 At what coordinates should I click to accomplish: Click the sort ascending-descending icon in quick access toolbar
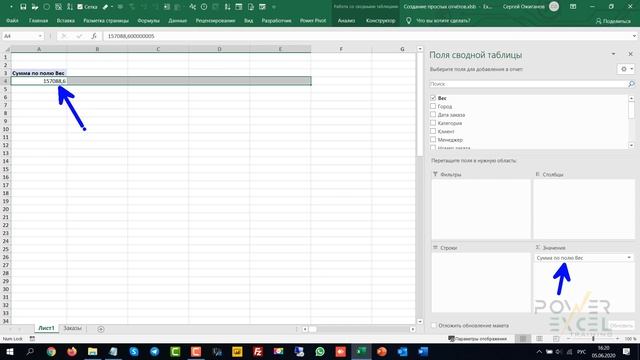pos(70,7)
